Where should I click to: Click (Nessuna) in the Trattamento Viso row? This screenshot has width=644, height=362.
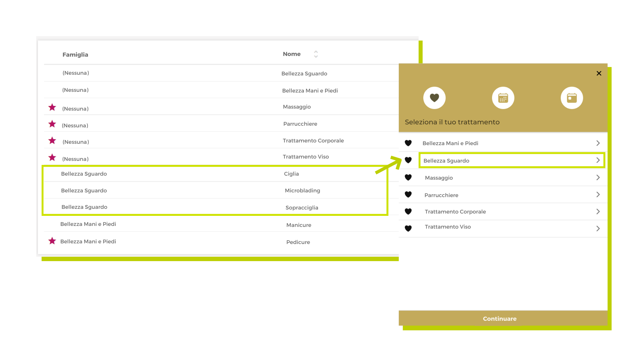75,159
